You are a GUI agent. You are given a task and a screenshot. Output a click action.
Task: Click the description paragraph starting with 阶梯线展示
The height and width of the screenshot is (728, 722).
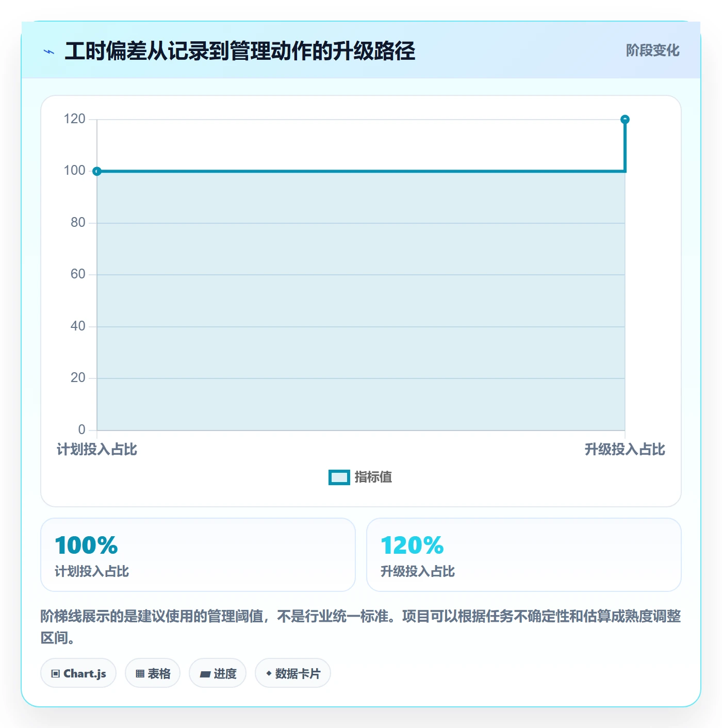click(361, 627)
